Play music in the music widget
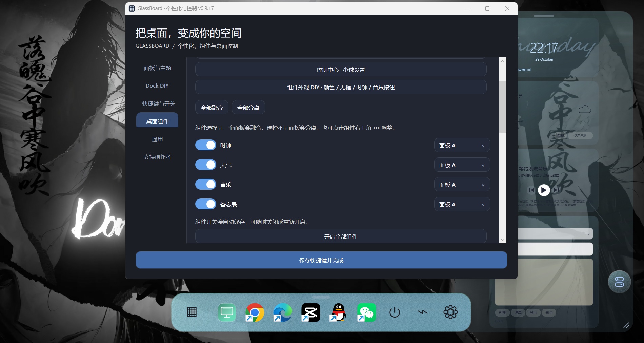Image resolution: width=644 pixels, height=343 pixels. click(544, 190)
